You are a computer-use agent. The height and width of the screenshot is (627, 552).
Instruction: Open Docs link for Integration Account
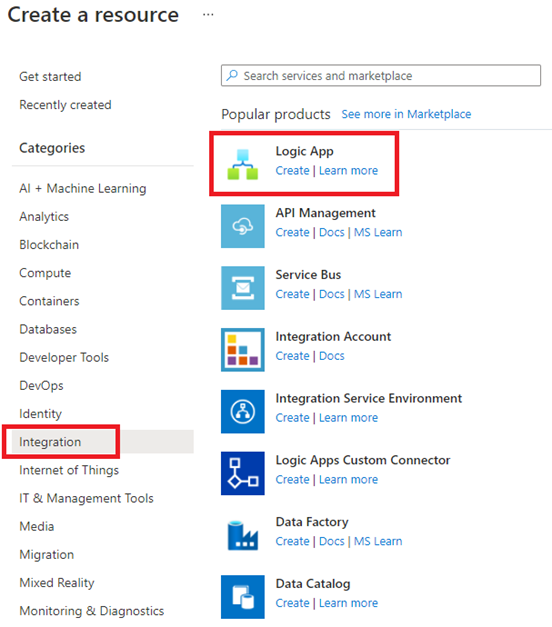pos(332,356)
